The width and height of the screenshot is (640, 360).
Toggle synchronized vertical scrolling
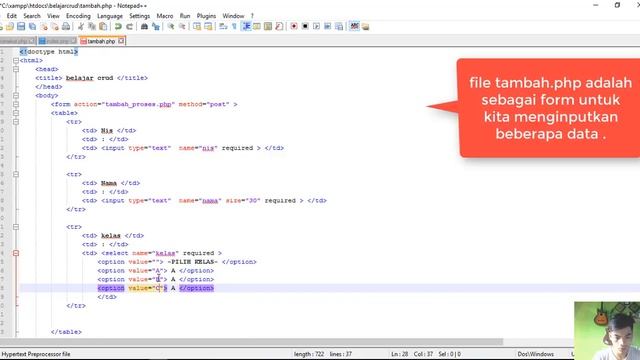(197, 27)
